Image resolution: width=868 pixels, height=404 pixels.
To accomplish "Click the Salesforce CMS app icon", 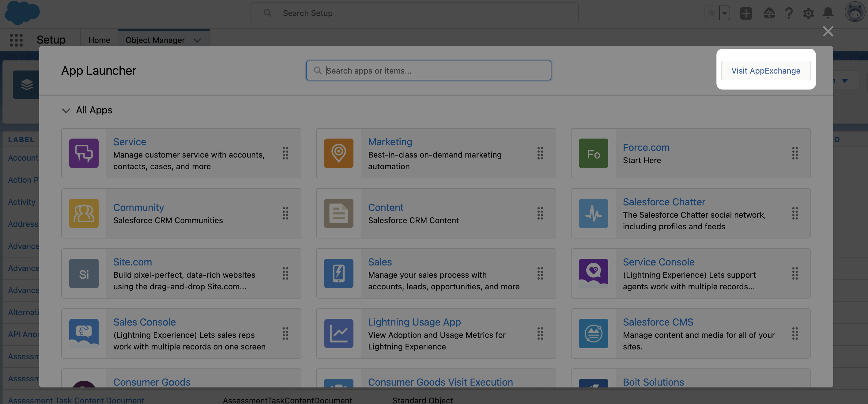I will (x=593, y=333).
